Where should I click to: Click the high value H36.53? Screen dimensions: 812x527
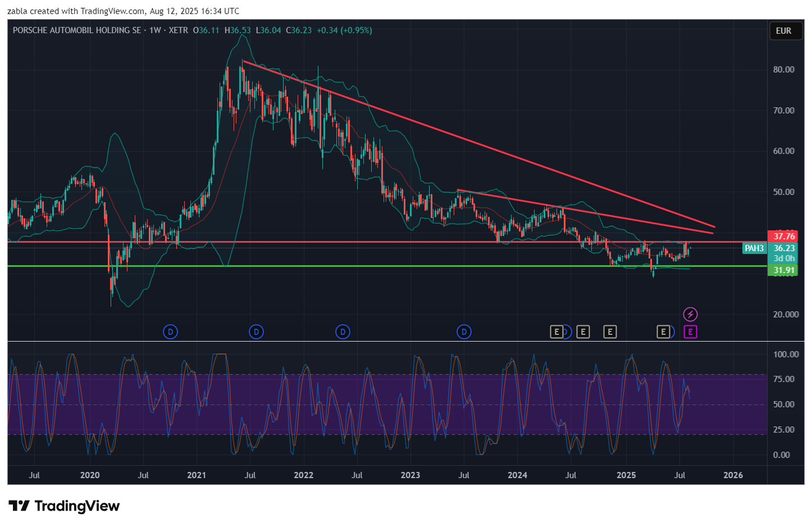tap(238, 30)
